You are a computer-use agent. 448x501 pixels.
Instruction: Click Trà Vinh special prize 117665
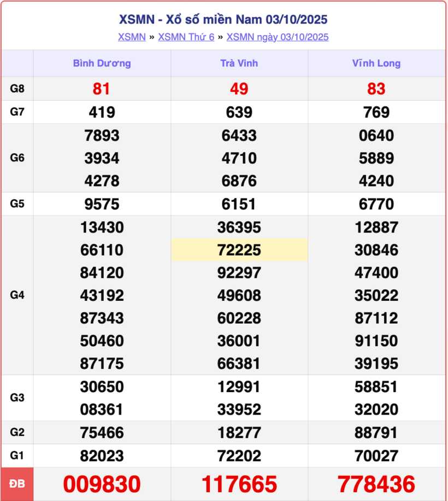click(239, 484)
